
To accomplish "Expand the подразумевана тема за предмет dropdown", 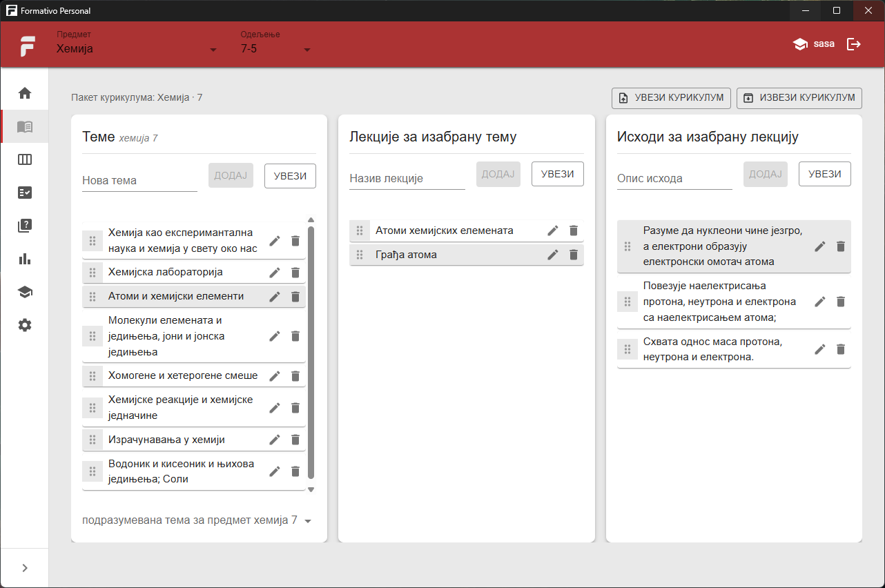I will (x=197, y=520).
